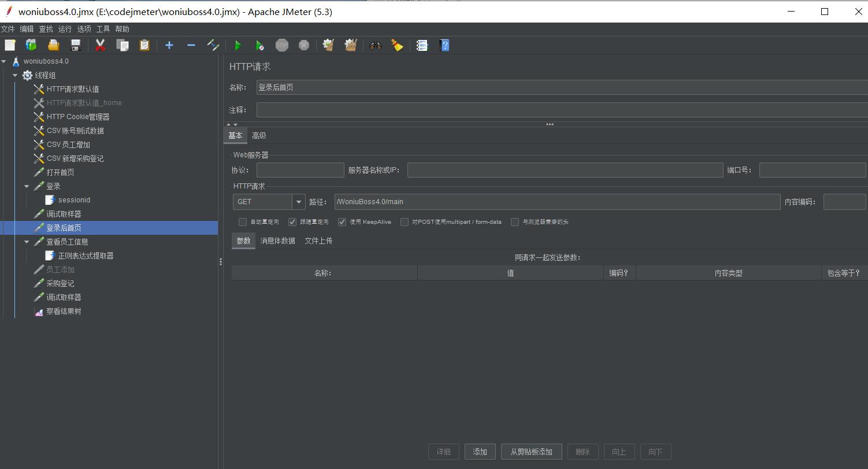Image resolution: width=868 pixels, height=469 pixels.
Task: Open the 编辑 menu
Action: [27, 29]
